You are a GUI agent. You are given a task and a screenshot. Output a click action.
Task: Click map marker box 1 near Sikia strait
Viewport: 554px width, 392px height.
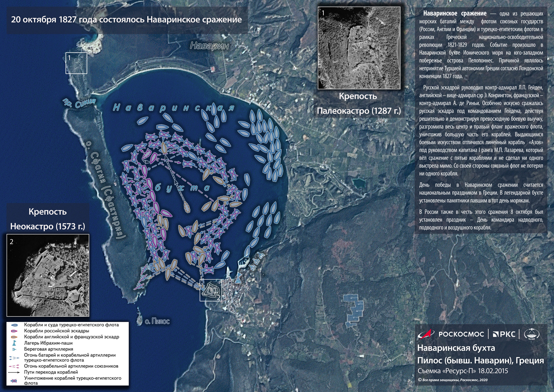point(76,63)
